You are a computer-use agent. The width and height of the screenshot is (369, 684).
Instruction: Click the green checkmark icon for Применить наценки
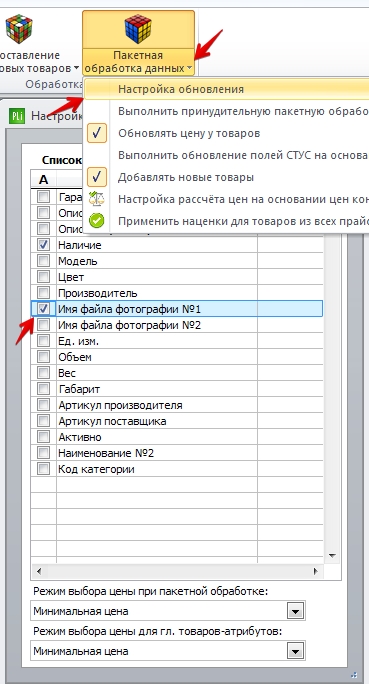[96, 221]
